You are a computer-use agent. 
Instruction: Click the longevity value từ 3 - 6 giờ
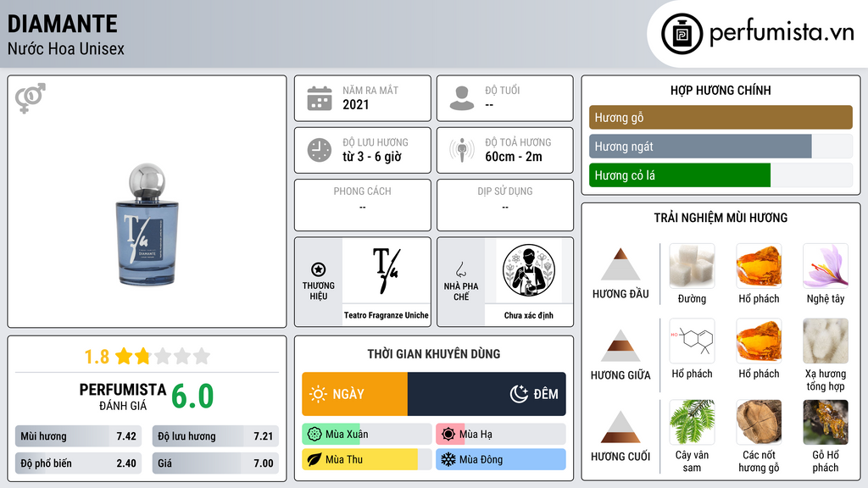tap(372, 157)
